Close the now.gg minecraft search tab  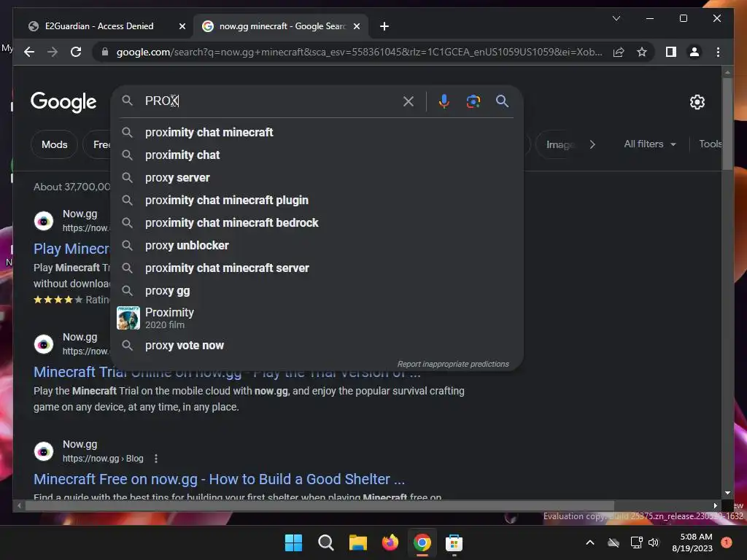pyautogui.click(x=356, y=26)
